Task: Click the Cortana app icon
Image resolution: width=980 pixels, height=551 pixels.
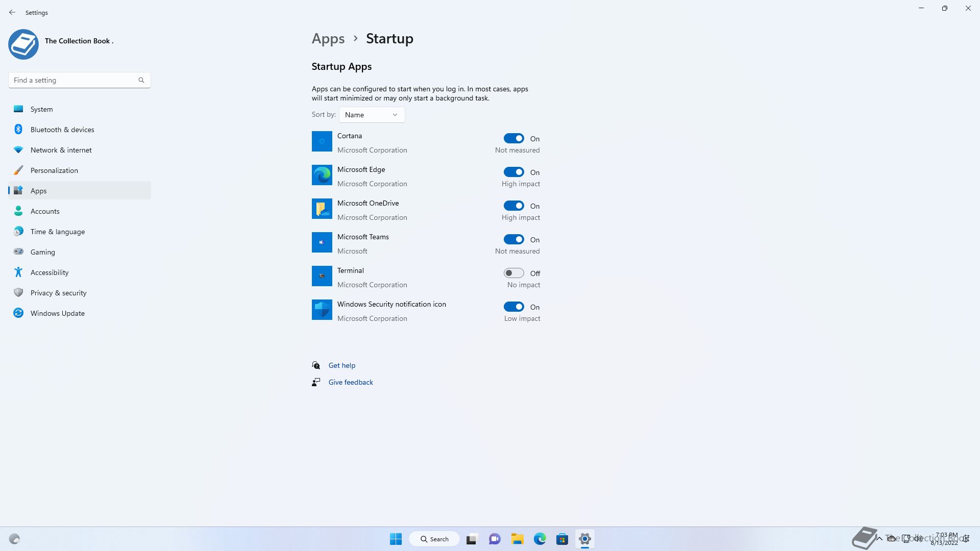Action: coord(322,141)
